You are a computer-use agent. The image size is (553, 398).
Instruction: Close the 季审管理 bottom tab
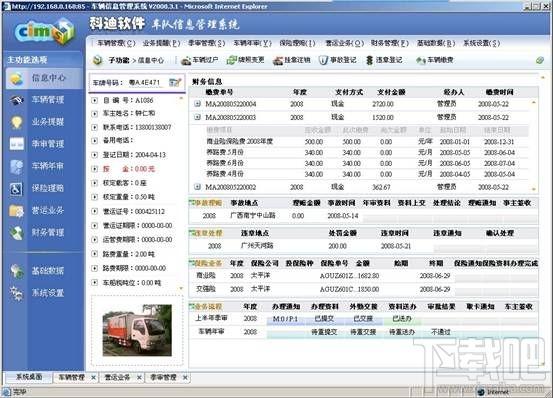point(185,378)
